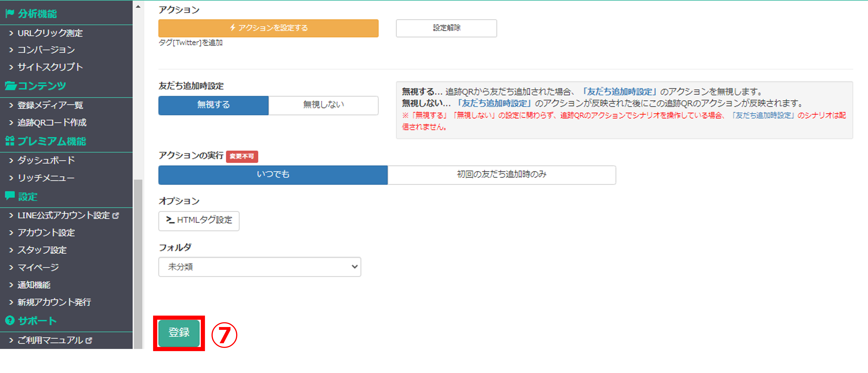The image size is (868, 373).
Task: Open コンバージョン in sidebar
Action: (46, 50)
